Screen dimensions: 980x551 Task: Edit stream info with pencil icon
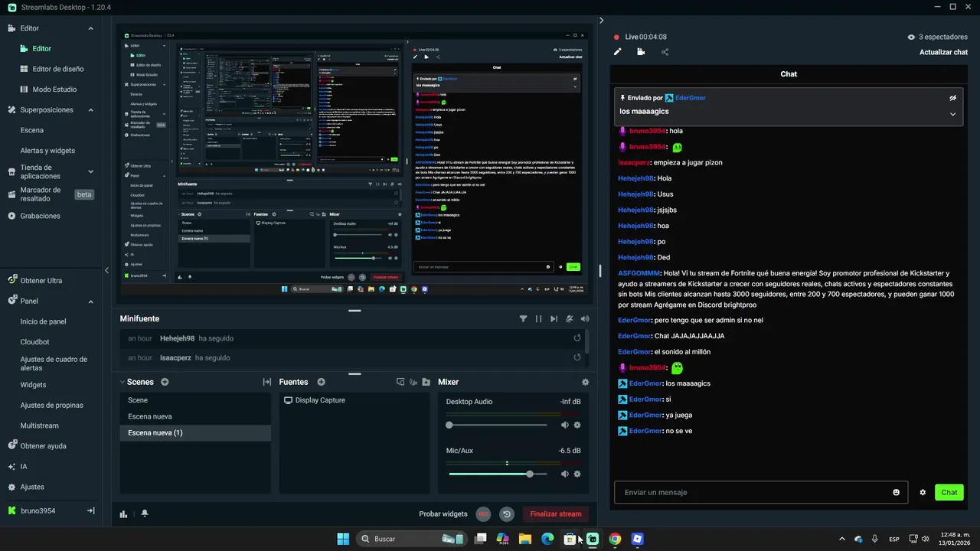[618, 52]
